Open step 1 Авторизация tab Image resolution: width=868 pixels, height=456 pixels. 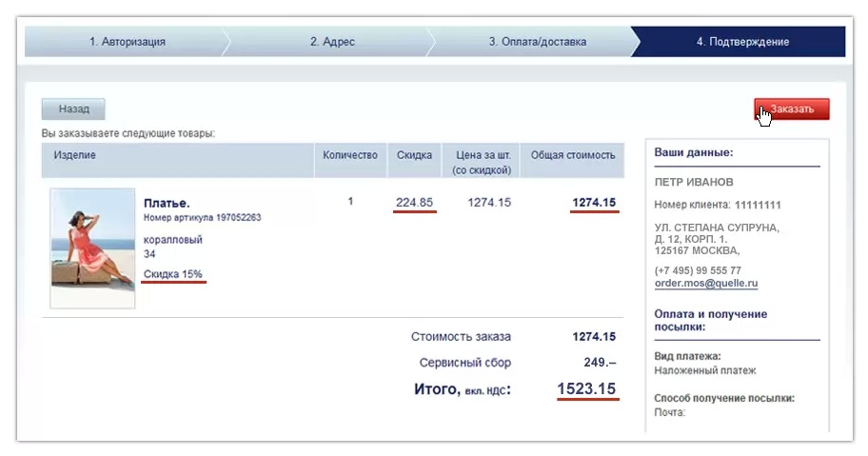(x=128, y=42)
